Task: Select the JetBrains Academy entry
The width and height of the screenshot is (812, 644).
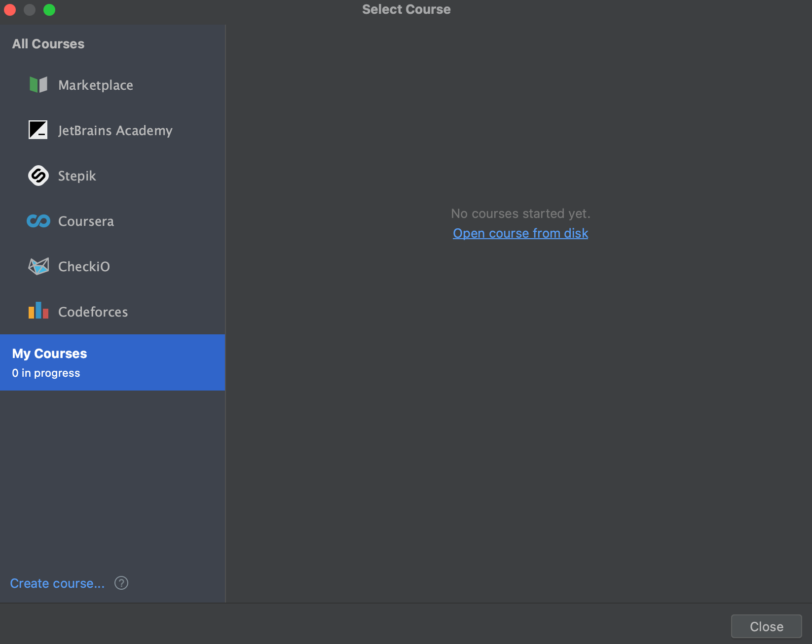Action: (115, 130)
